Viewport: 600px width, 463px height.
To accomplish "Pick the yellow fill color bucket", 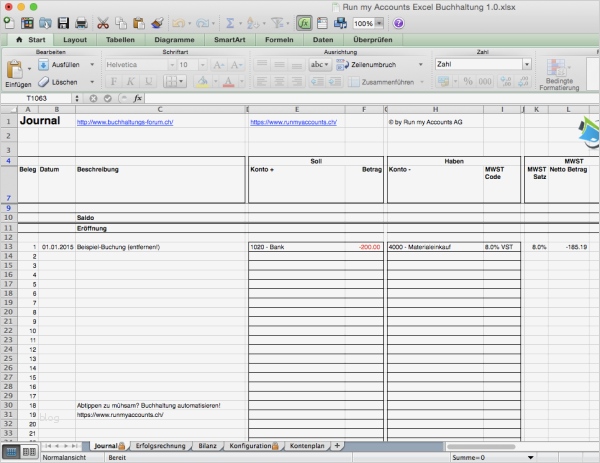I will [x=202, y=82].
